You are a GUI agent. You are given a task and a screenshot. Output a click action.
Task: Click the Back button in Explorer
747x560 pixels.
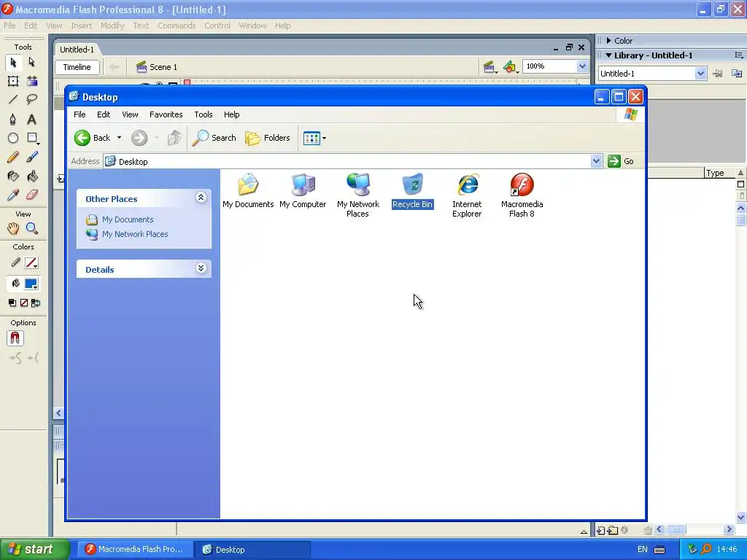point(93,138)
